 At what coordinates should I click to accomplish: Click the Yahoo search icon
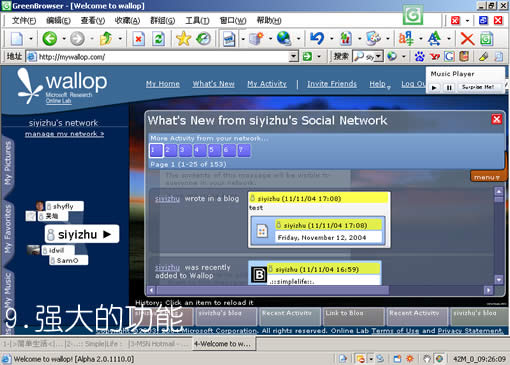434,56
